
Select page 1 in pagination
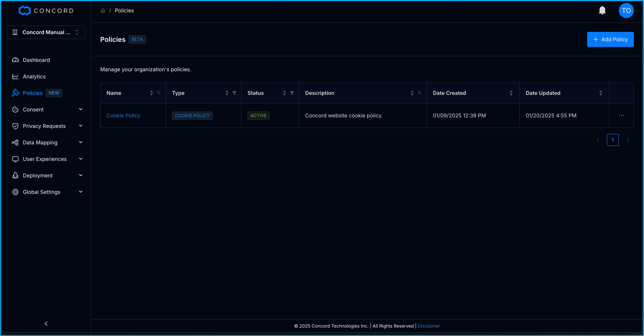612,140
